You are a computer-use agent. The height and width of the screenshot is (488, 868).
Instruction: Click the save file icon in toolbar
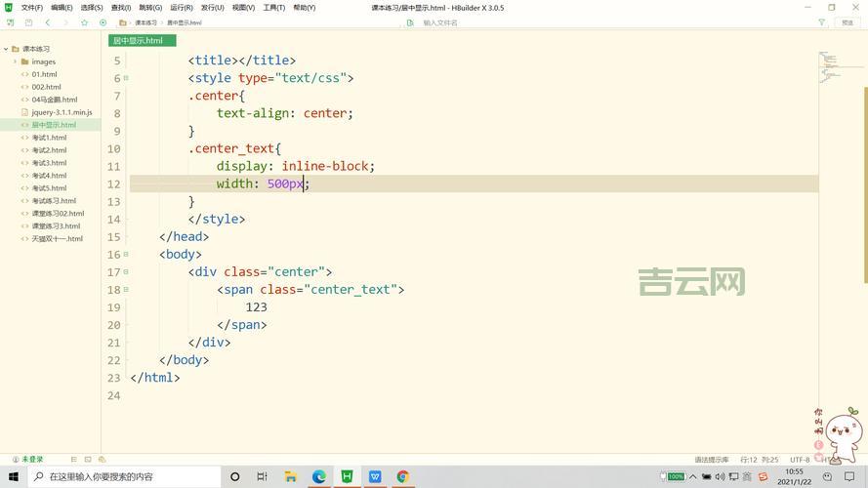[28, 22]
